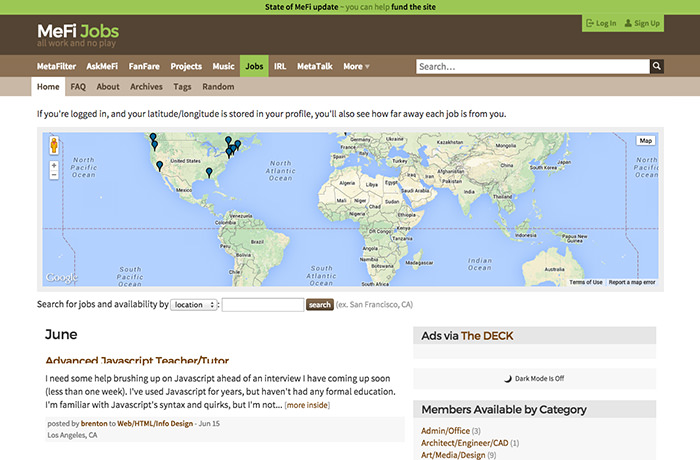Open Admin/Office category link
The width and height of the screenshot is (700, 460).
(445, 431)
